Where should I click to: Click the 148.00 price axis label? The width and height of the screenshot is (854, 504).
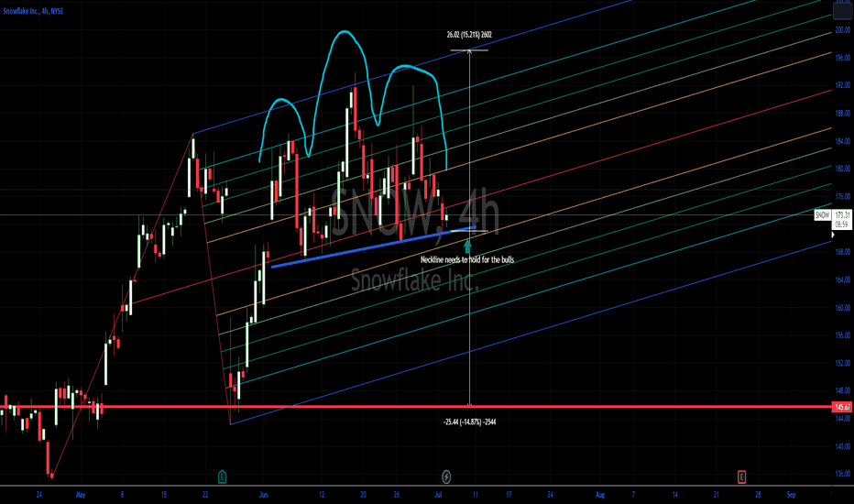tap(842, 390)
